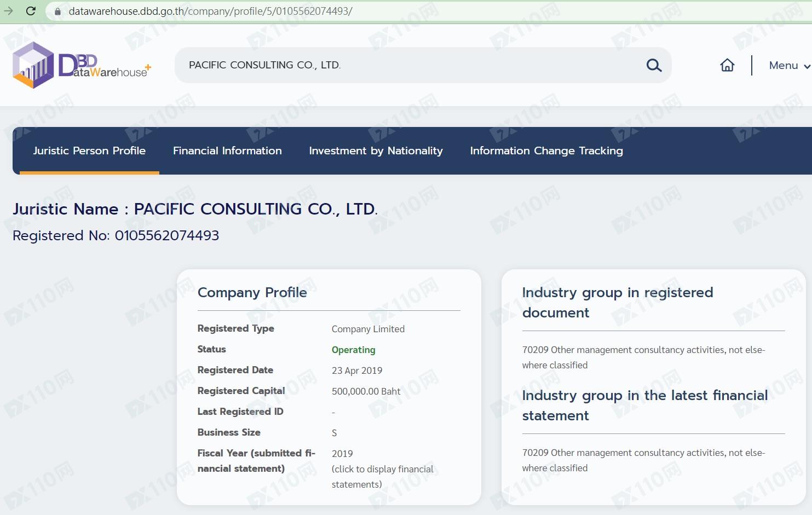Select the '500,000.00 Baht' capital value

click(x=366, y=391)
